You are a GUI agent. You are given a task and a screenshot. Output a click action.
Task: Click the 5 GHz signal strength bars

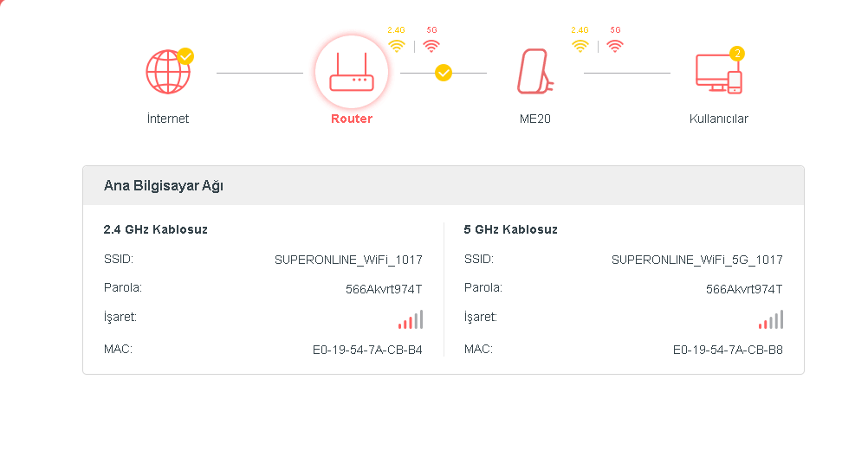tap(771, 320)
